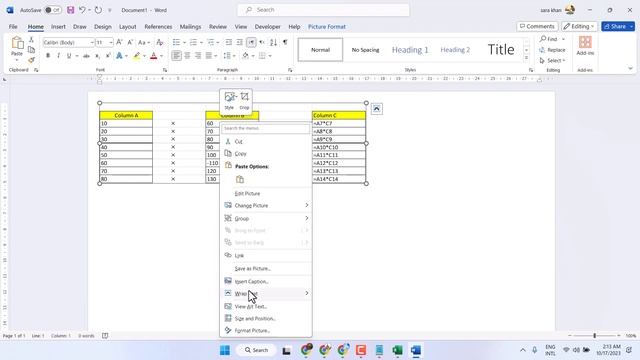The image size is (640, 360).
Task: Open Excel from the taskbar
Action: (398, 350)
